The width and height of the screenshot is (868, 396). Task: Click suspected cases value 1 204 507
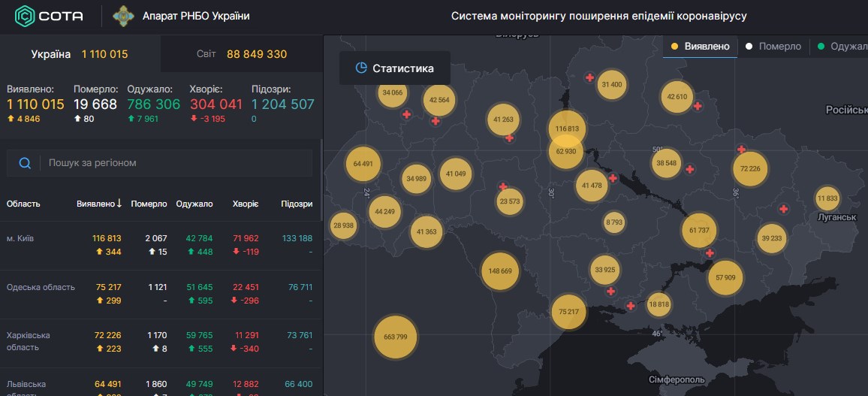pyautogui.click(x=283, y=104)
